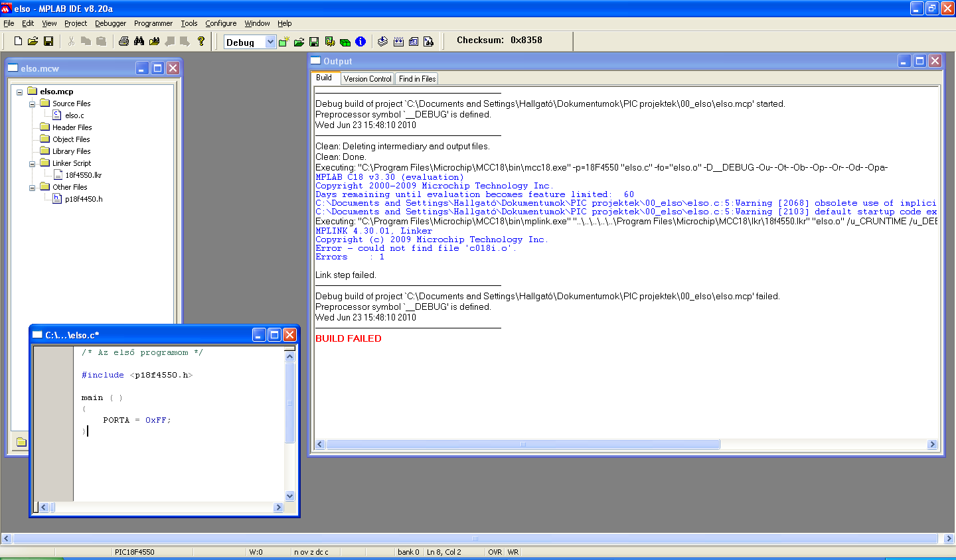The width and height of the screenshot is (956, 560).
Task: Print the file using the printer icon
Action: pos(123,41)
